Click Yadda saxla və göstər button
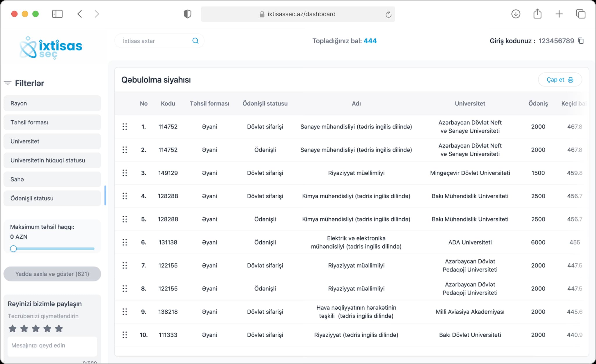Image resolution: width=596 pixels, height=364 pixels. coord(52,274)
